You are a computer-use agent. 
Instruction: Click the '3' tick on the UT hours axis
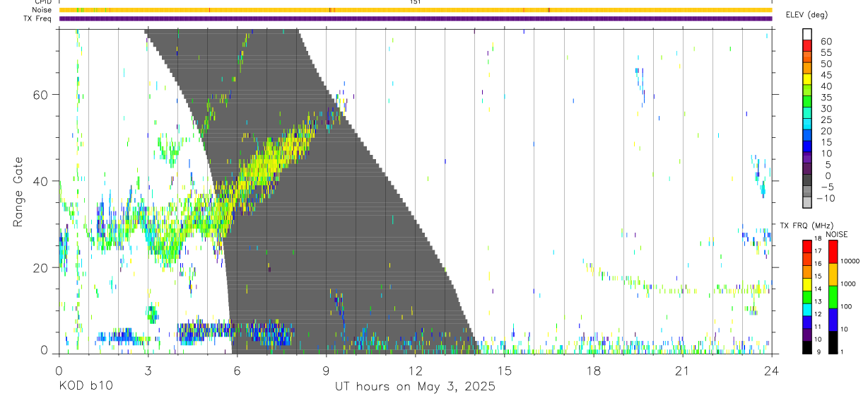coord(148,370)
